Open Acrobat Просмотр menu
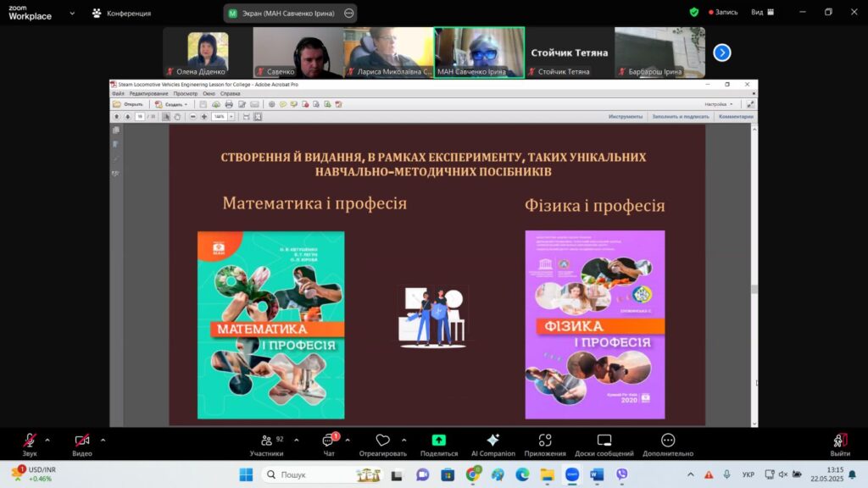 [x=186, y=94]
